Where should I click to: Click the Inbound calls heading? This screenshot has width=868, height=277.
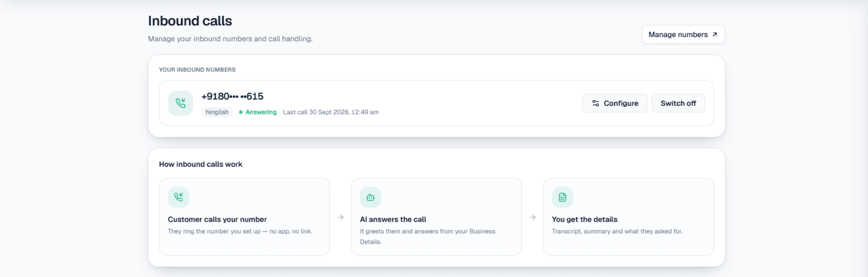tap(190, 21)
